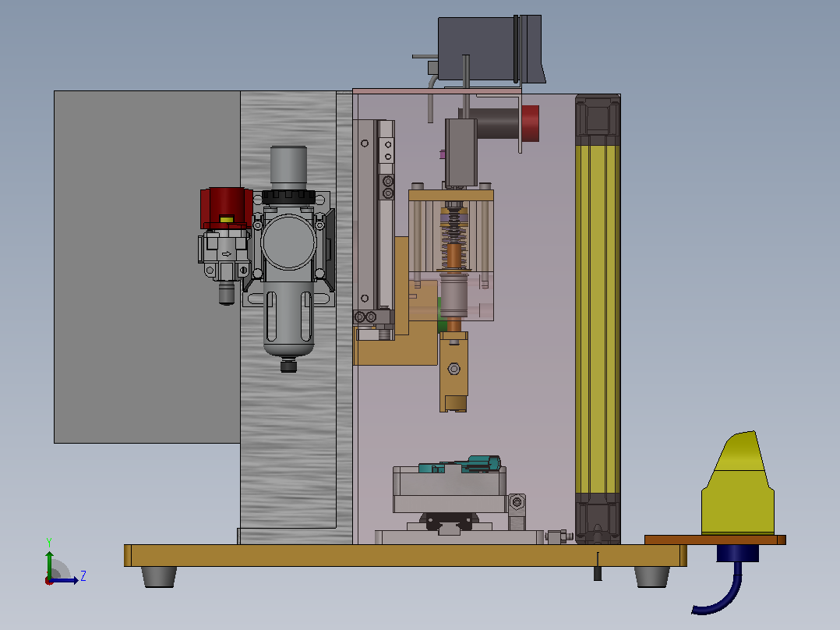Select the red shutoff valve knob
Image resolution: width=840 pixels, height=630 pixels.
coord(226,208)
